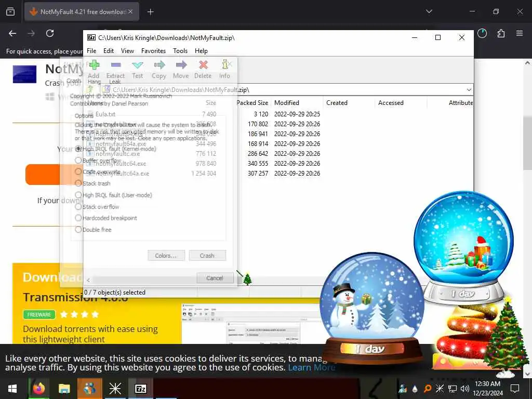Click the browser page vertical scrollbar thumb
Image resolution: width=532 pixels, height=399 pixels.
pos(527,142)
